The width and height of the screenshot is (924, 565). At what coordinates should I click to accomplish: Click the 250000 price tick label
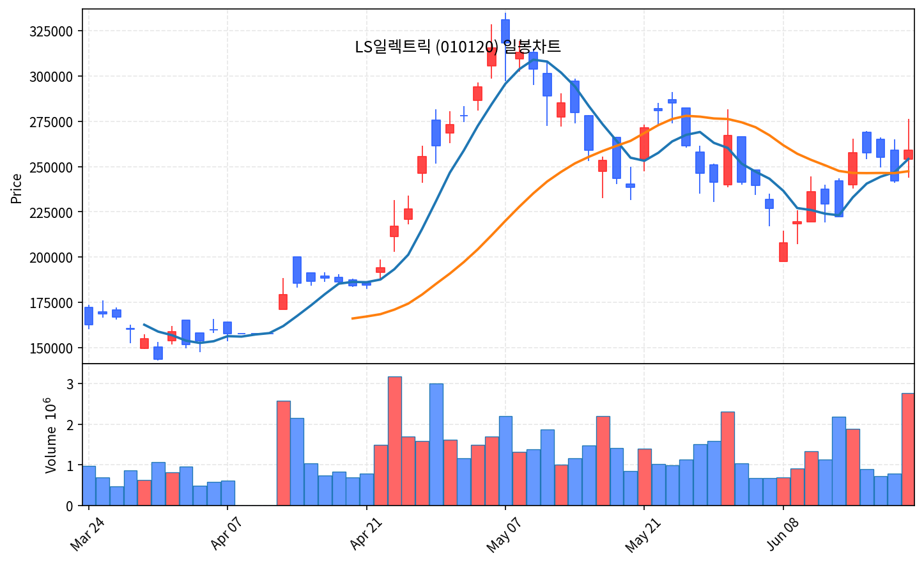[x=52, y=167]
